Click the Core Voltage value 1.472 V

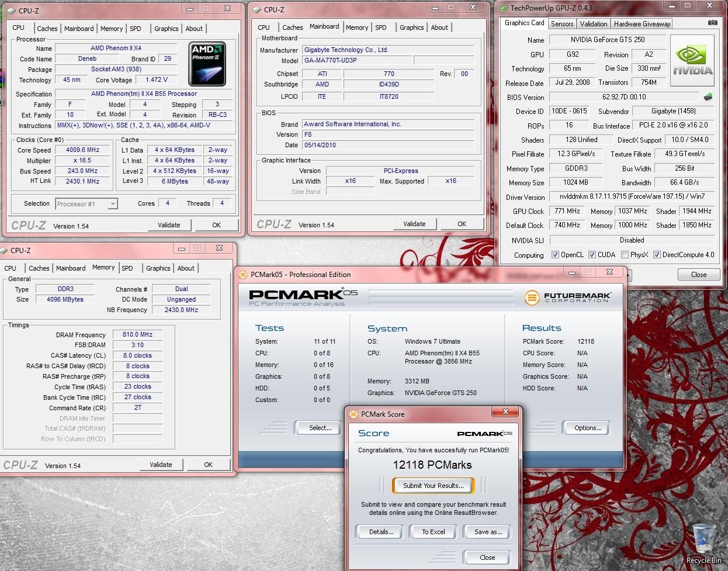(x=157, y=79)
